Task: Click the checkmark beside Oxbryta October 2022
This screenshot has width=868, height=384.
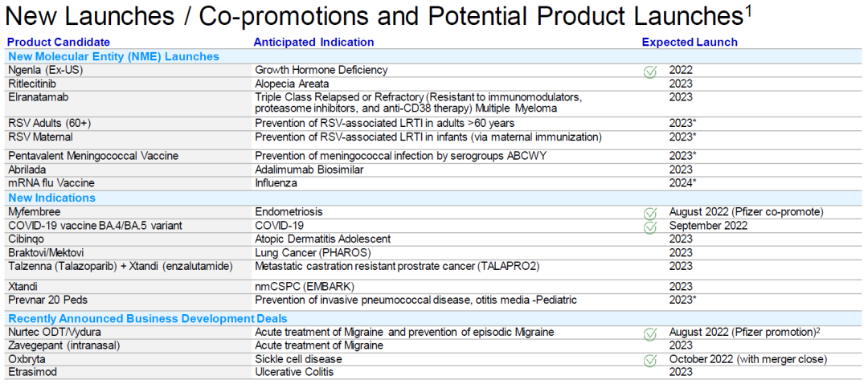Action: coord(650,360)
